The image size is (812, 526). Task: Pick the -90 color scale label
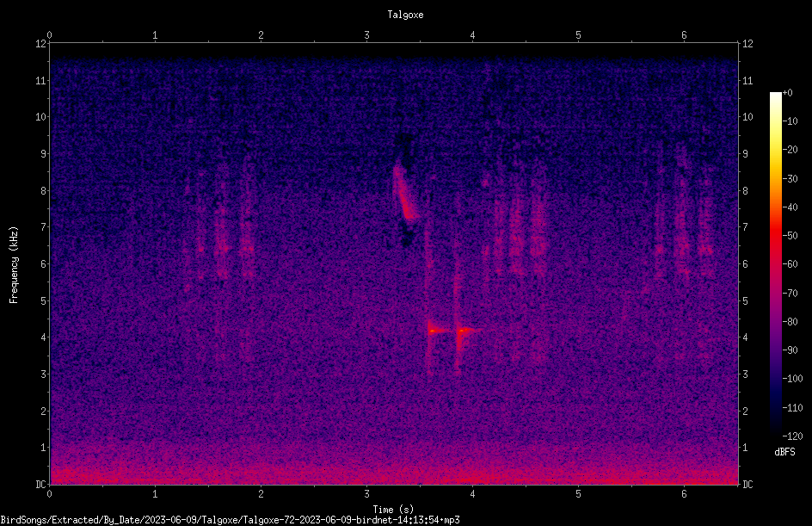[790, 350]
